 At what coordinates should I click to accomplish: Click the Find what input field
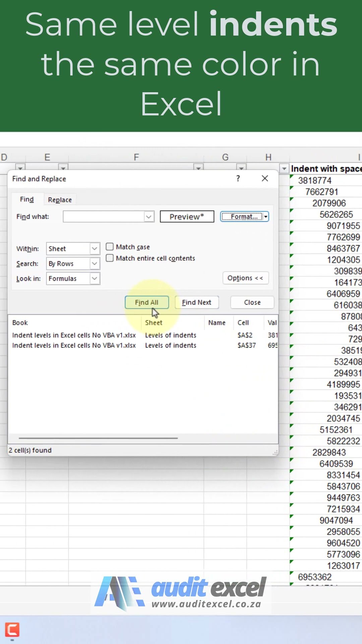coord(104,217)
